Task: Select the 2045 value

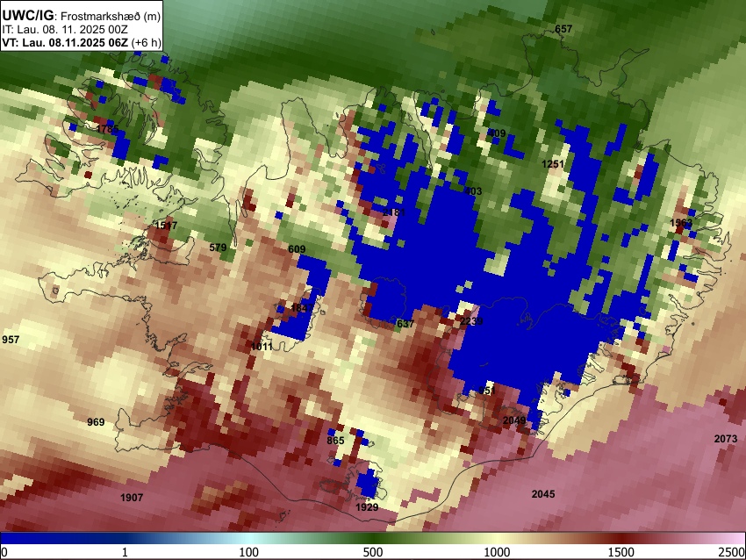Action: (543, 494)
